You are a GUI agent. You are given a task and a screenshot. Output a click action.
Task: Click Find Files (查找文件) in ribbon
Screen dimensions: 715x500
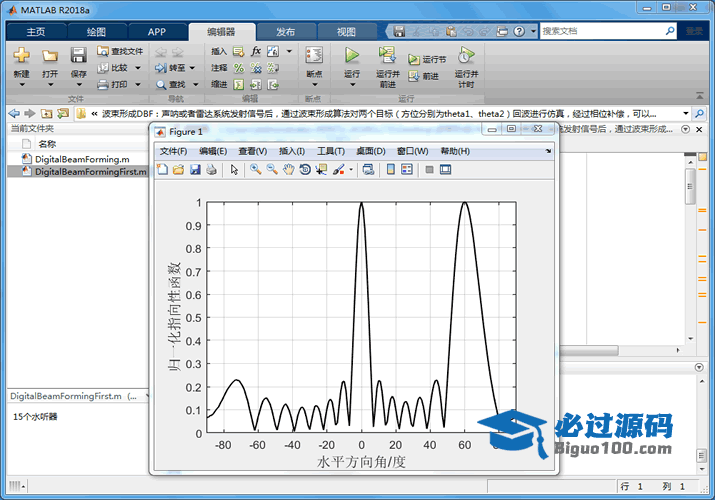coord(120,51)
